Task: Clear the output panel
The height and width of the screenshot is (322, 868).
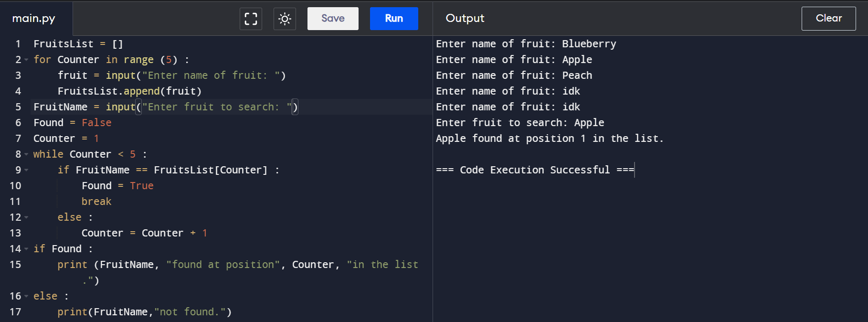Action: tap(828, 19)
